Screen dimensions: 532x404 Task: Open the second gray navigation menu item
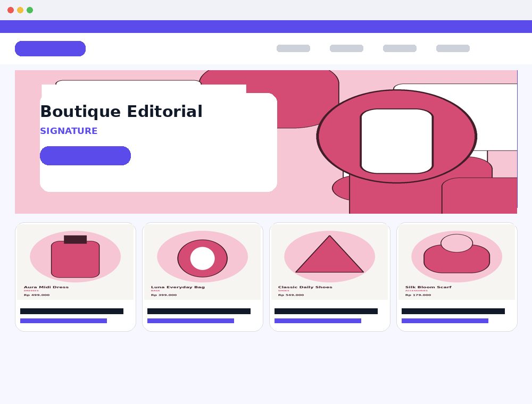point(346,48)
